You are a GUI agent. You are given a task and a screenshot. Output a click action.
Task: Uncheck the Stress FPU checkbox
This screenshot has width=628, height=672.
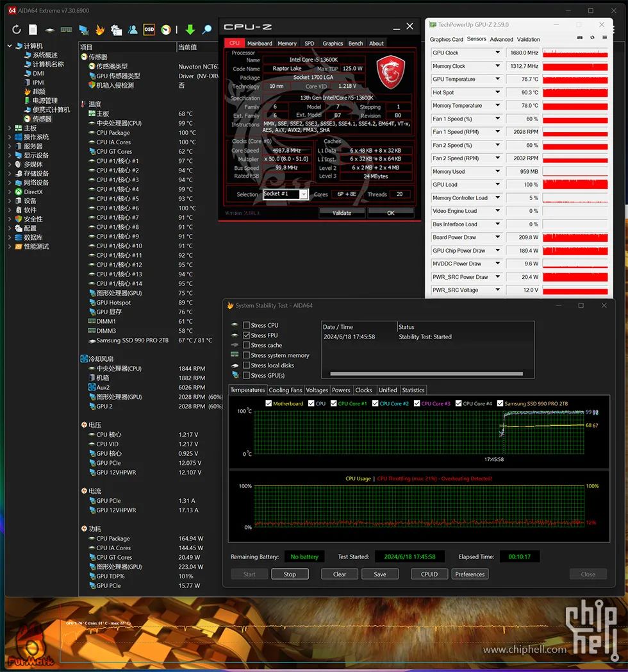pyautogui.click(x=246, y=335)
